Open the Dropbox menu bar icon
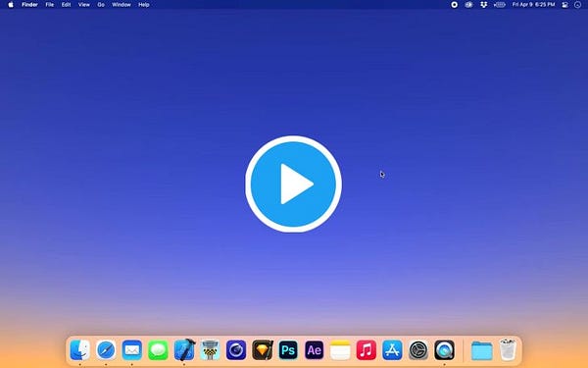Image resolution: width=588 pixels, height=368 pixels. [484, 5]
